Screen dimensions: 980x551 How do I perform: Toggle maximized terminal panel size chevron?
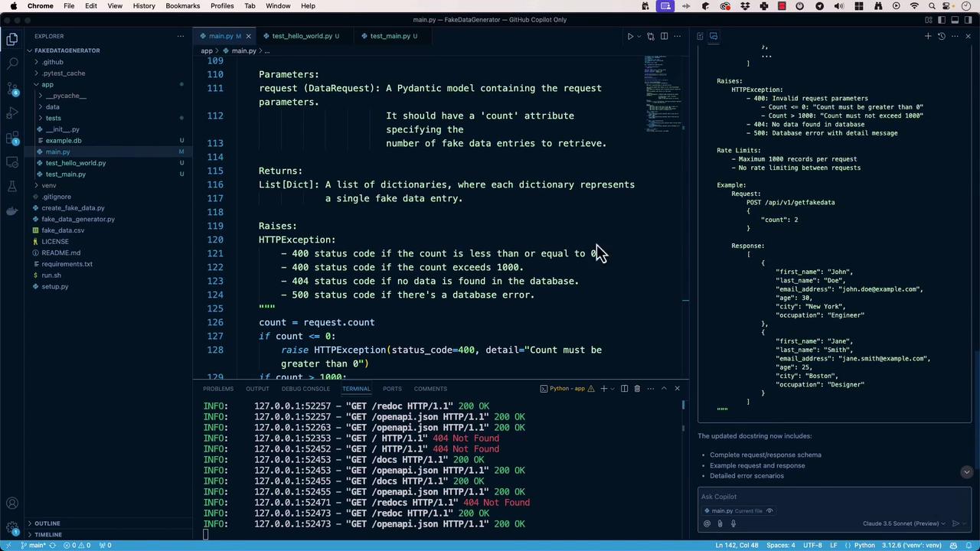tap(664, 389)
